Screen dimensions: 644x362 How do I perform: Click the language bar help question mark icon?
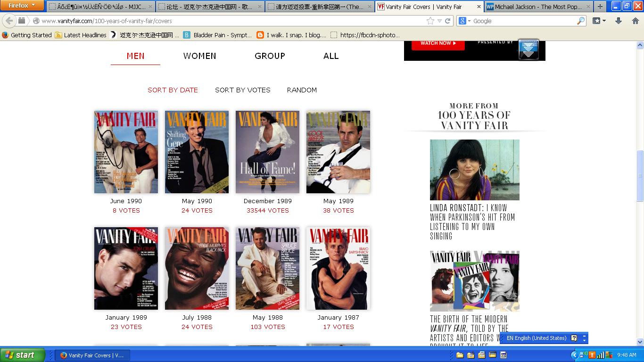574,338
